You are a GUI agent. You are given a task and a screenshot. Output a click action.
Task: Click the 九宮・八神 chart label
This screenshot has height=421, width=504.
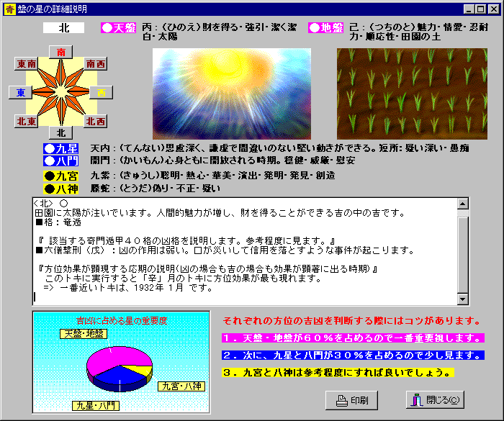181,386
